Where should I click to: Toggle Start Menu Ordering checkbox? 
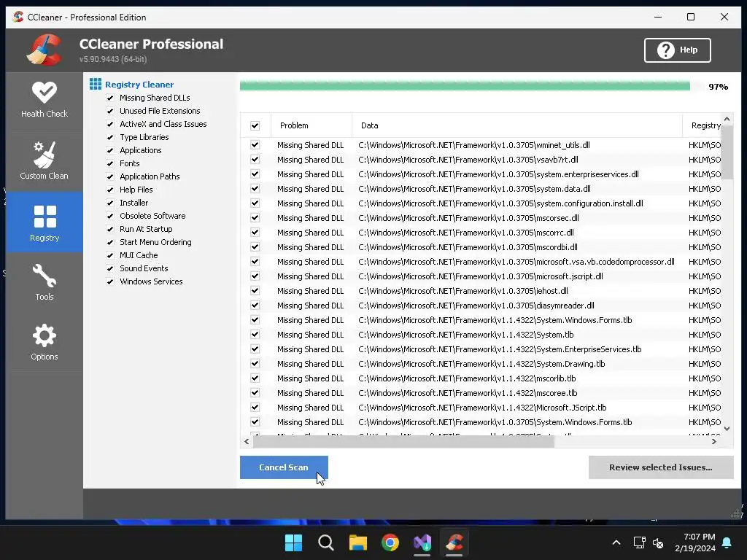(110, 242)
